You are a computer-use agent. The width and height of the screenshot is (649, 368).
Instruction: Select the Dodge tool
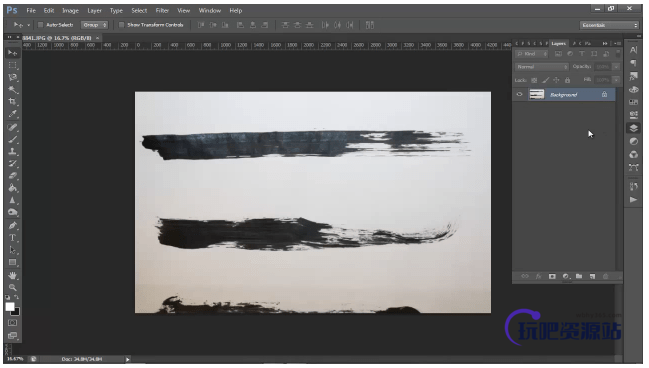[12, 212]
